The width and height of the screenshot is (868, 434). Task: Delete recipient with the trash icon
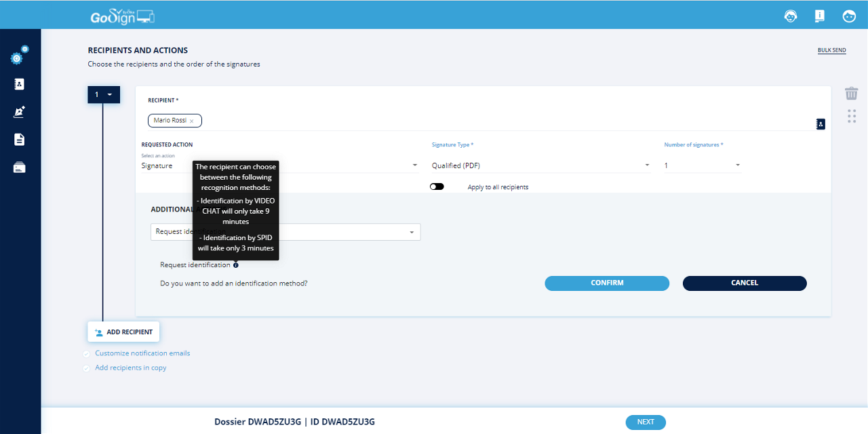click(x=851, y=94)
